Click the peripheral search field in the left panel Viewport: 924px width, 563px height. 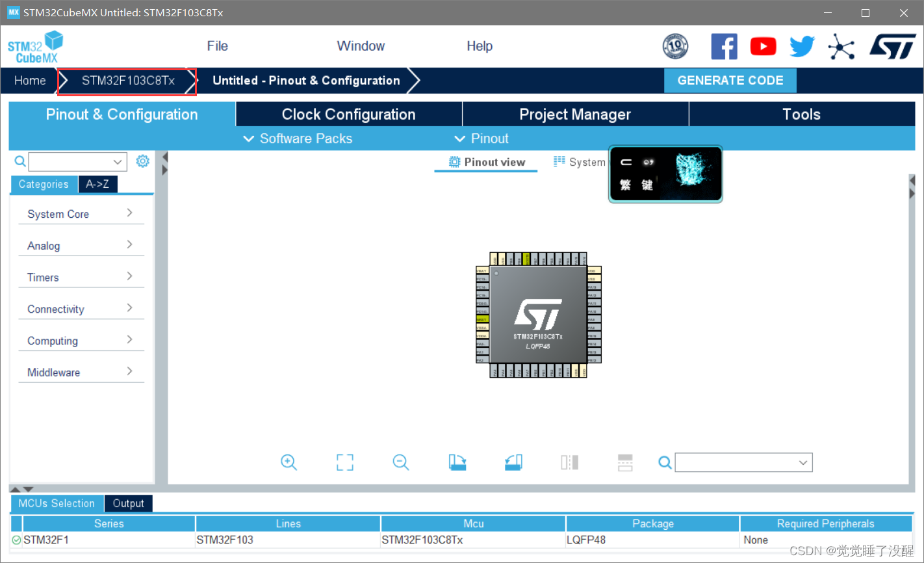70,161
